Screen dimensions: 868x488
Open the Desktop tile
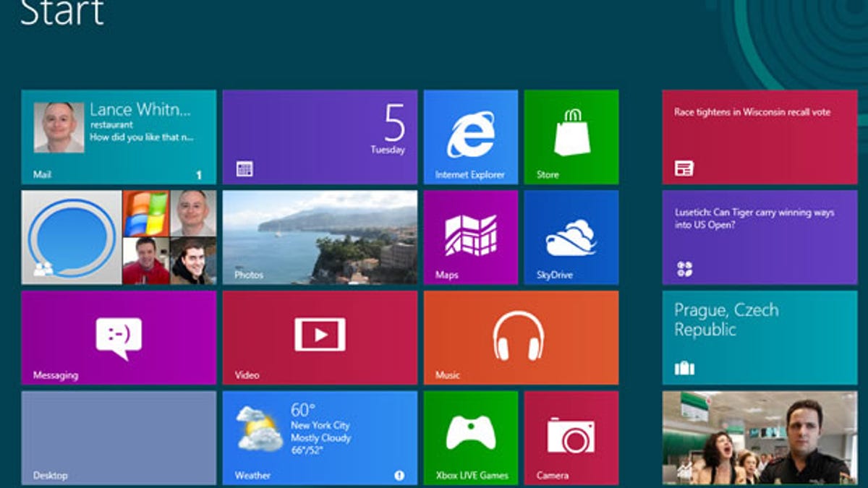[x=119, y=437]
